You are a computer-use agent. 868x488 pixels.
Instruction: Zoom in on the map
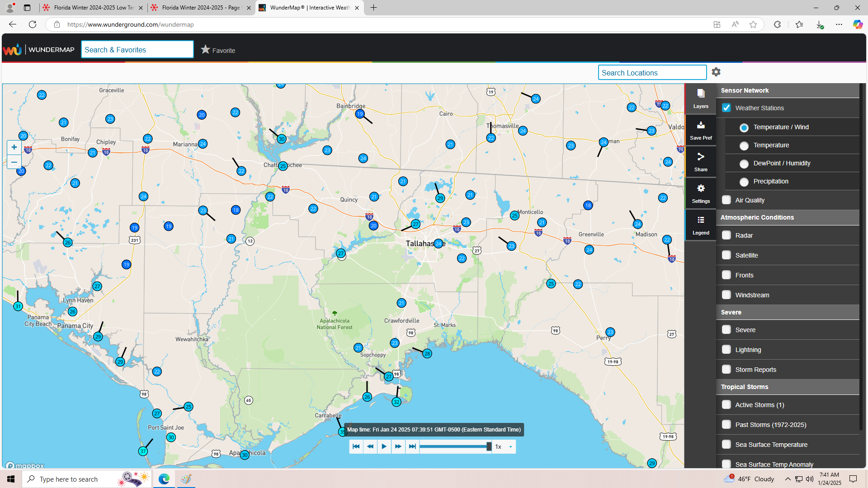[x=14, y=147]
